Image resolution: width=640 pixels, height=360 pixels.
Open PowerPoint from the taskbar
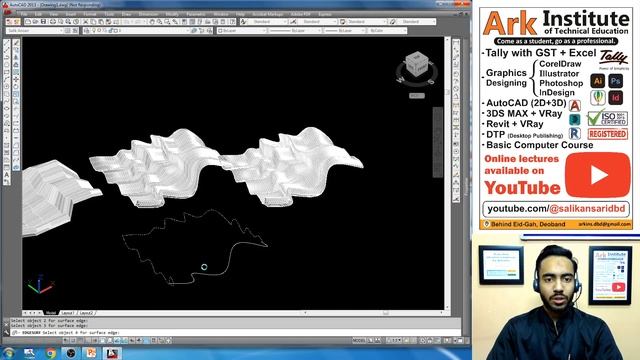(91, 353)
